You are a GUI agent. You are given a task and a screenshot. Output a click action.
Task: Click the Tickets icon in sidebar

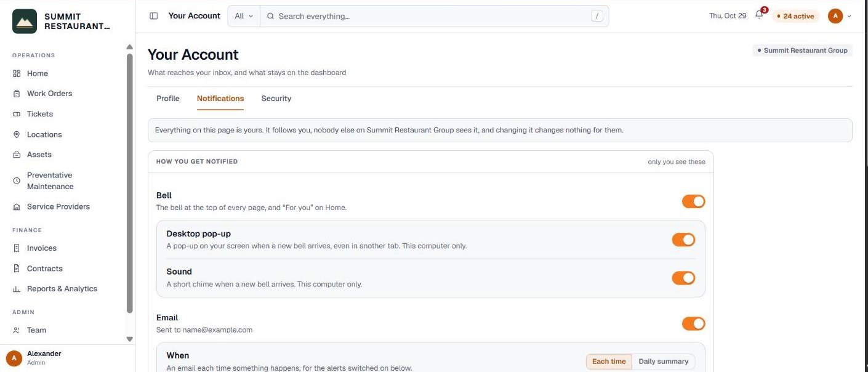(x=17, y=114)
